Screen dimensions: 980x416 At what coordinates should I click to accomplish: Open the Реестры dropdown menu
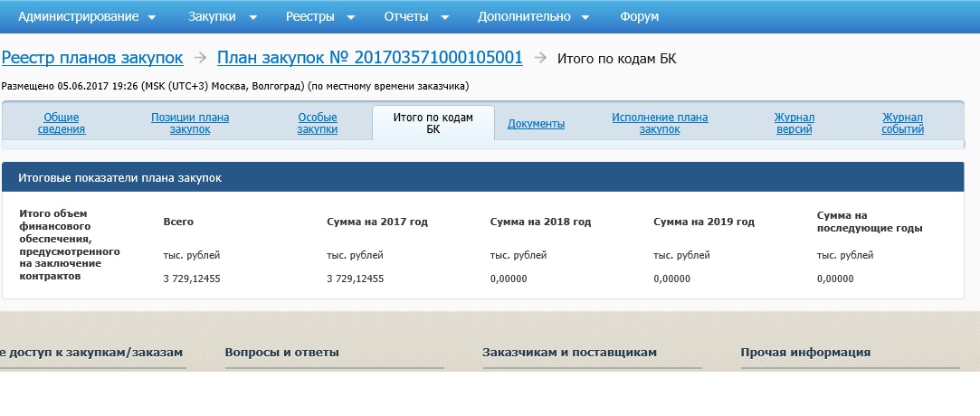point(319,16)
